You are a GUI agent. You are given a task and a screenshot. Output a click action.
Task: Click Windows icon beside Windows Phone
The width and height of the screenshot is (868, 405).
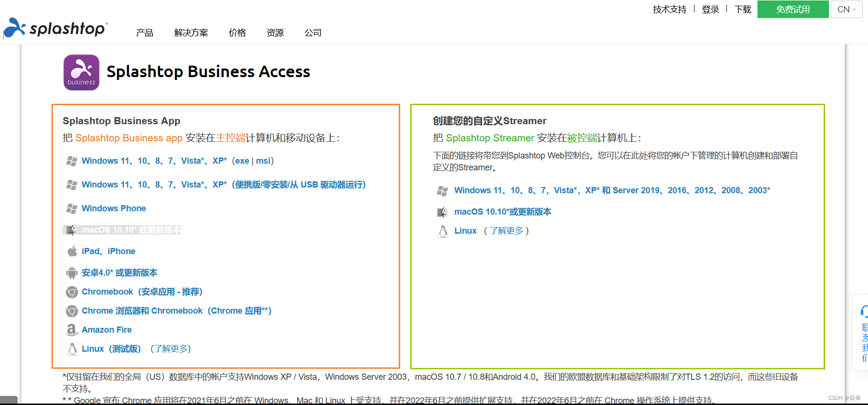tap(72, 208)
